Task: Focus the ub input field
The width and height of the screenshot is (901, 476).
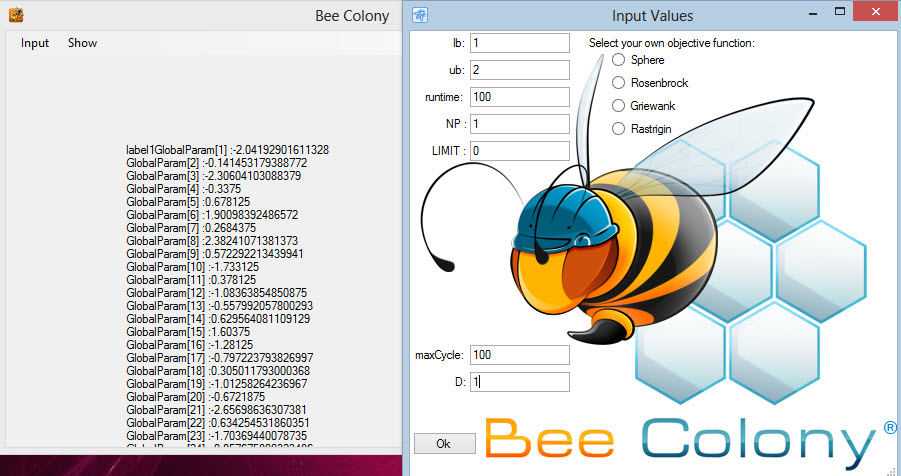Action: [520, 70]
